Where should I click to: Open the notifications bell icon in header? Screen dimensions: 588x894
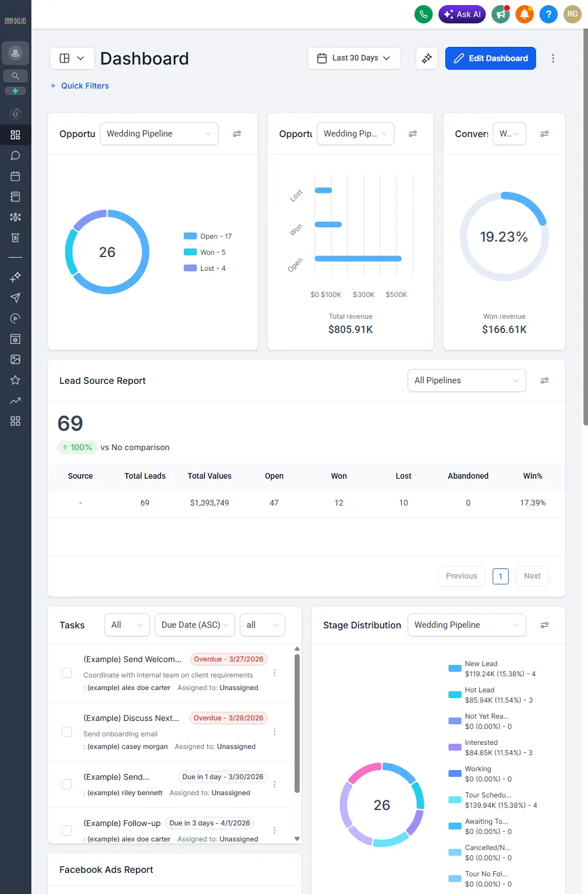click(x=524, y=14)
